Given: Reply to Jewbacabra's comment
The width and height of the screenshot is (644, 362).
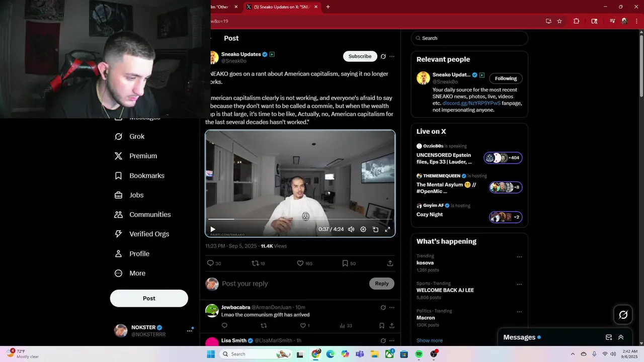Looking at the screenshot, I should [x=224, y=326].
